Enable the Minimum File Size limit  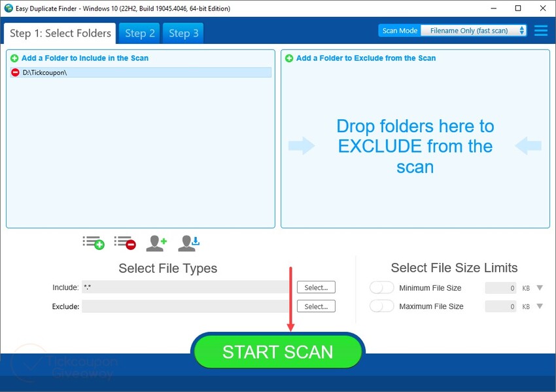click(381, 287)
